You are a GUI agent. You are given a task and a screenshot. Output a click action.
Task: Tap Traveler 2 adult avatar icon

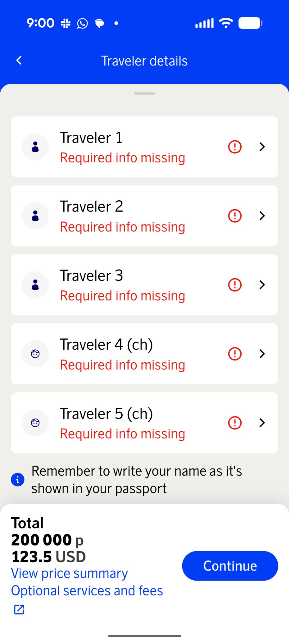(x=35, y=216)
